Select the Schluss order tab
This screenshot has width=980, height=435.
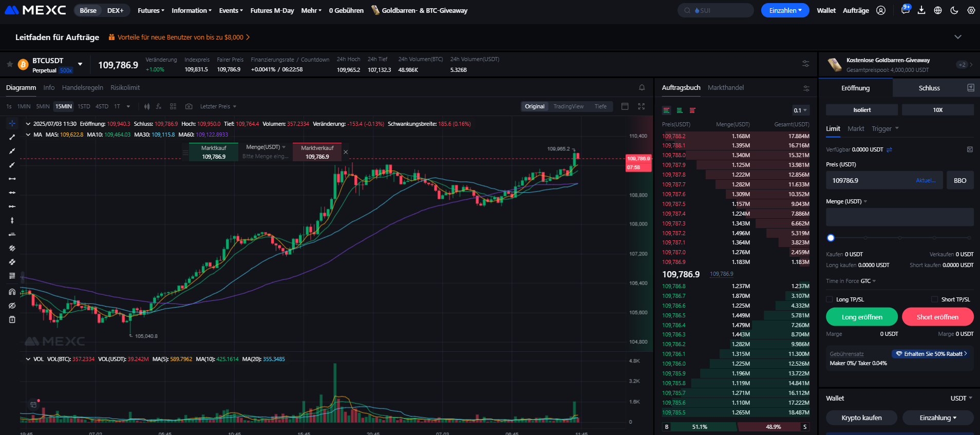pos(929,88)
